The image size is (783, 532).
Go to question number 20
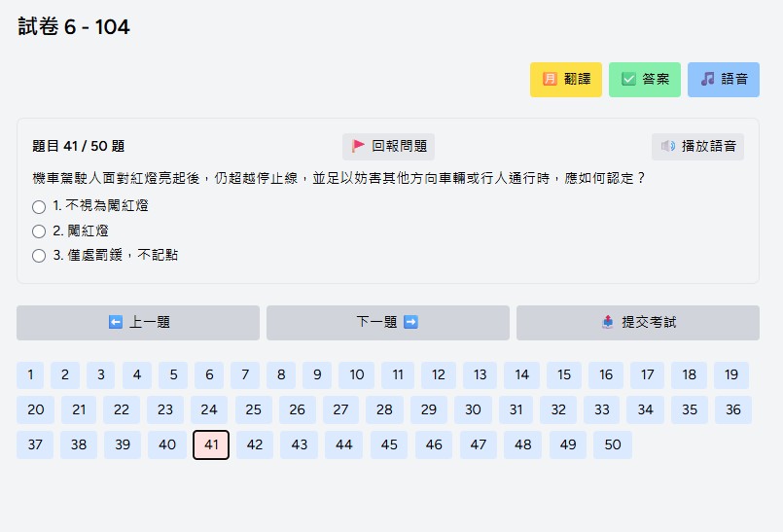click(36, 409)
